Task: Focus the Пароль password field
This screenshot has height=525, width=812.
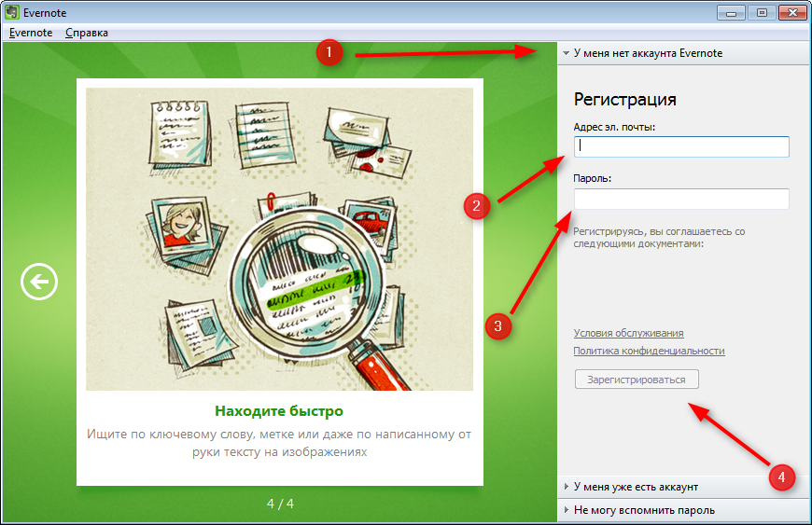Action: click(681, 199)
